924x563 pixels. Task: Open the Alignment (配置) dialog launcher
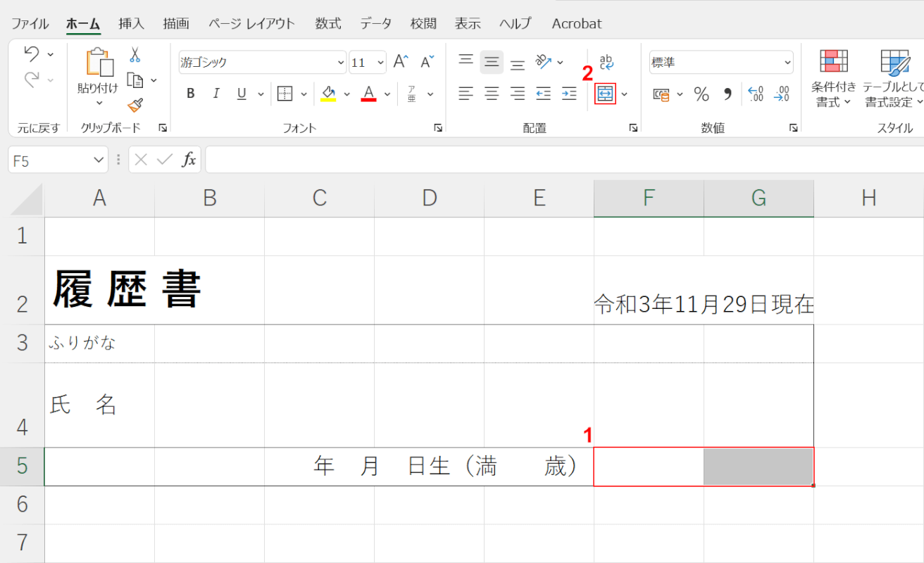633,128
